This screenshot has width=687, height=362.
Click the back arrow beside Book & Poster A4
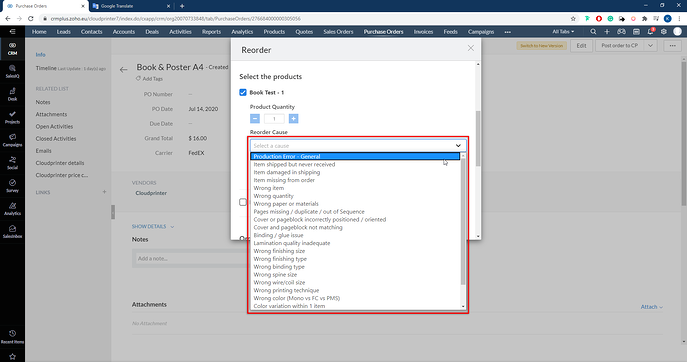coord(124,69)
